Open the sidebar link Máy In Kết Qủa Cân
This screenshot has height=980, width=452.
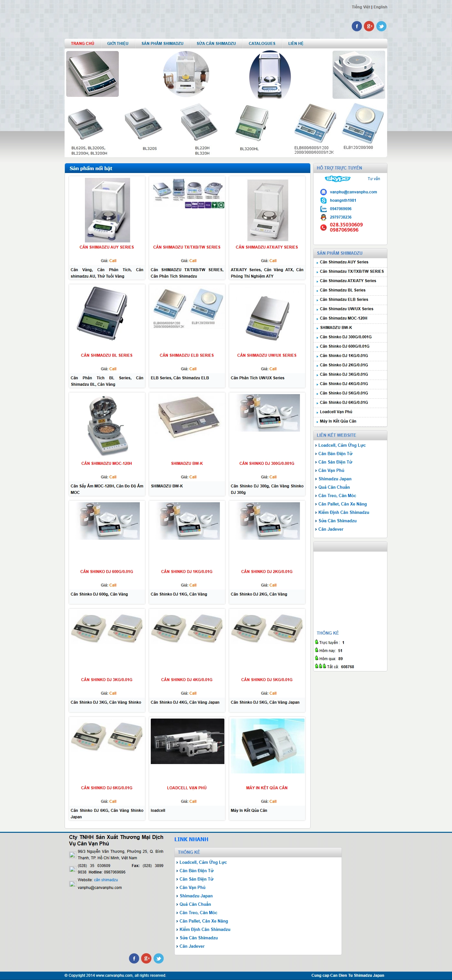(x=338, y=421)
